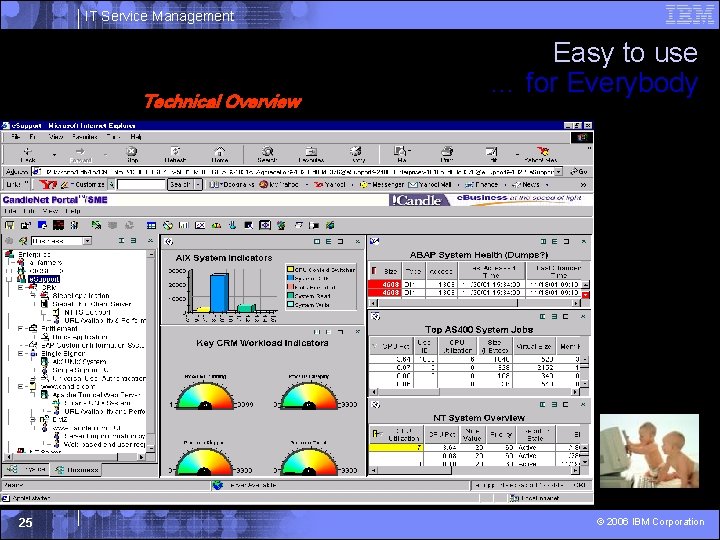Open the Yahoo! Mail link on Links bar
The width and height of the screenshot is (720, 540).
(x=430, y=185)
